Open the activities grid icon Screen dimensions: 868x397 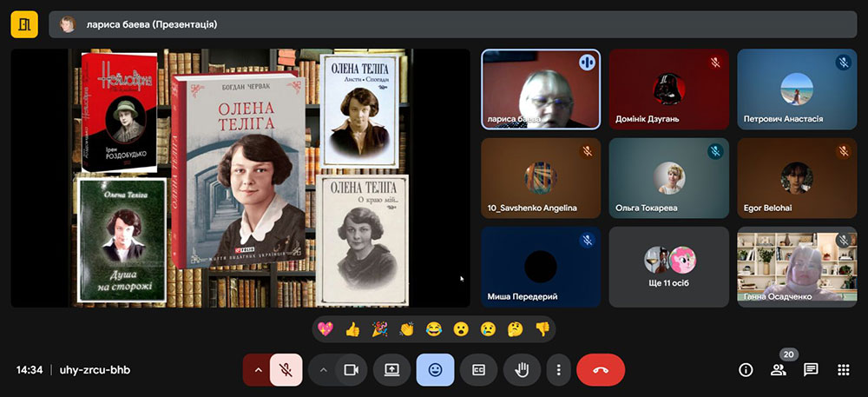[843, 369]
